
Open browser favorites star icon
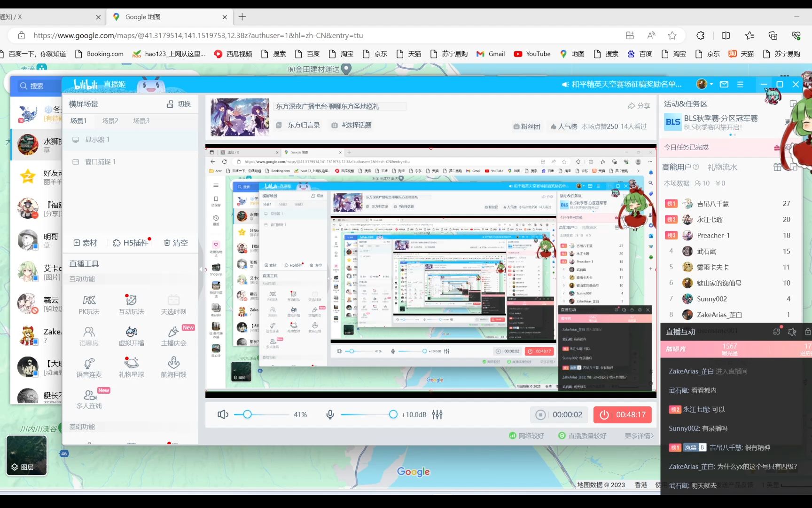click(672, 35)
